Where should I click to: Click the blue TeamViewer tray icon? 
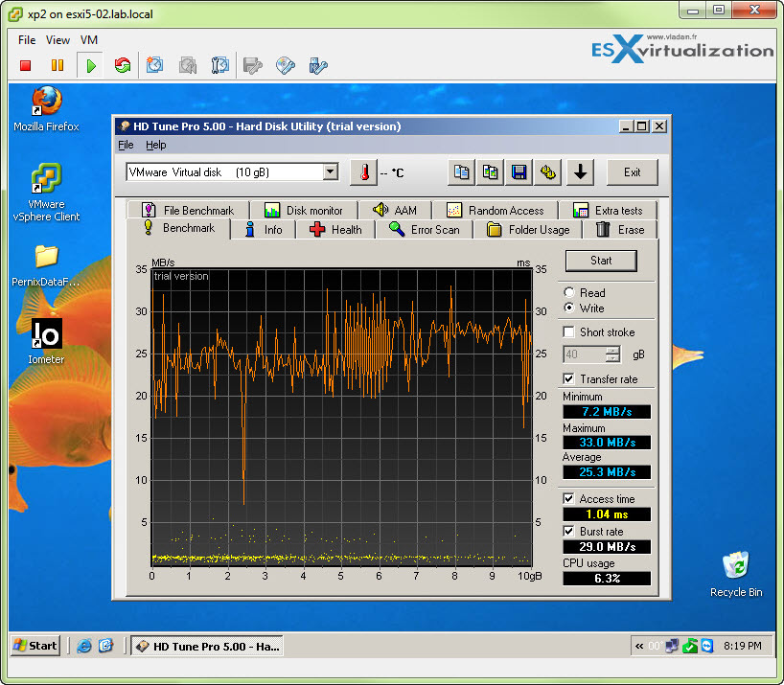coord(707,646)
